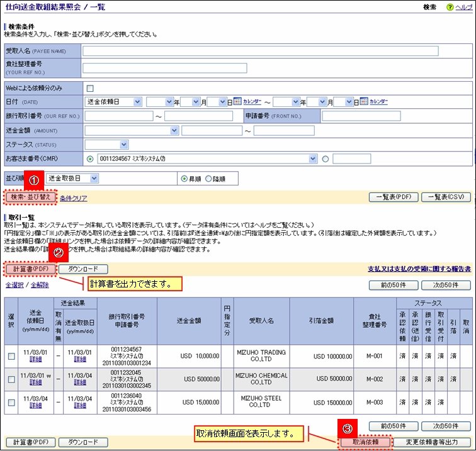Open the 送金依頼日 date type dropdown
The image size is (476, 451).
tap(113, 102)
